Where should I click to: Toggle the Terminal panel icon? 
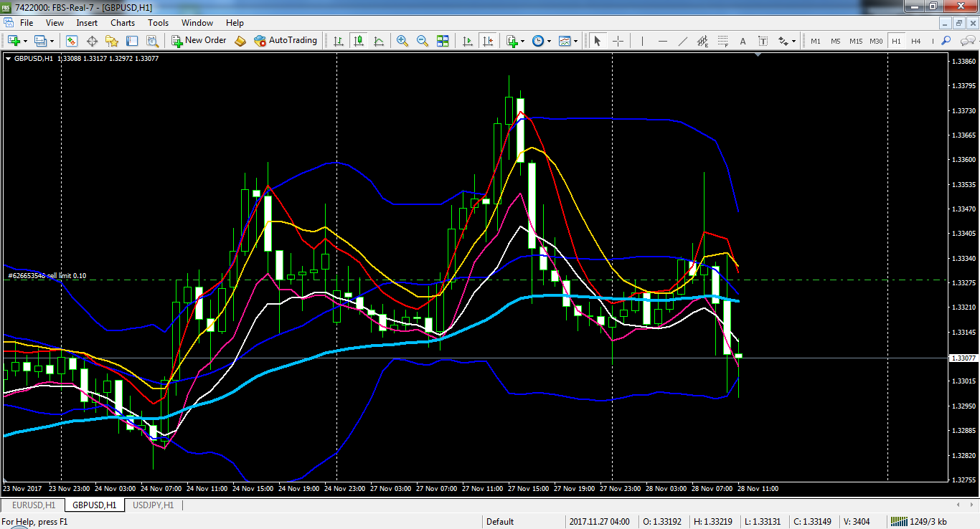click(132, 41)
